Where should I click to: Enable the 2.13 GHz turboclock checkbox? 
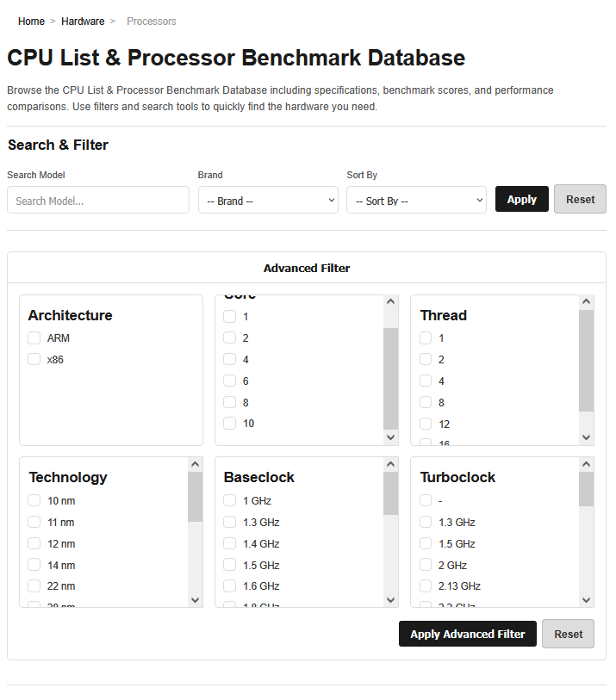point(426,586)
